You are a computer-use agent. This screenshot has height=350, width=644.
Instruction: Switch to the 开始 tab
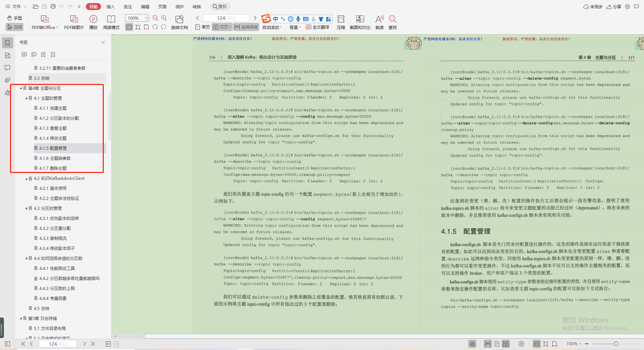point(93,7)
